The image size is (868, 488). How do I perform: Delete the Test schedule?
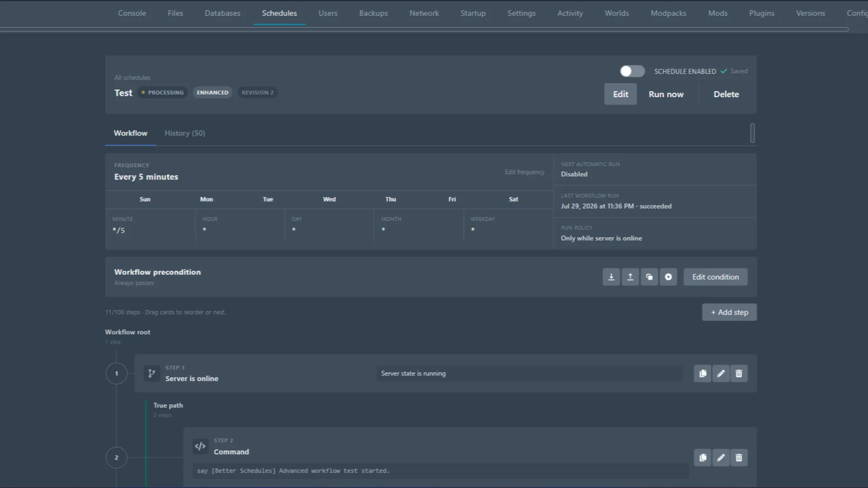(x=726, y=94)
